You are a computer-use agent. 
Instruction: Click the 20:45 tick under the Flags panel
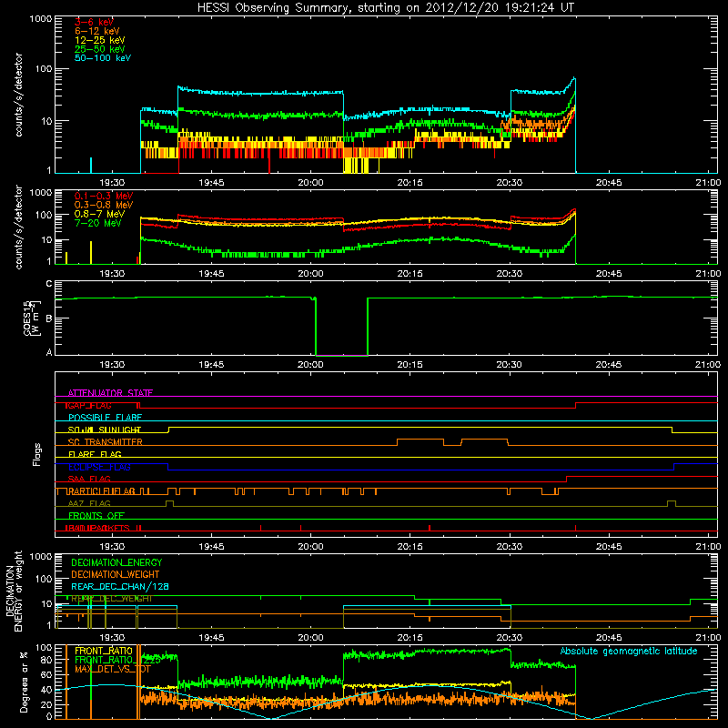(x=609, y=547)
